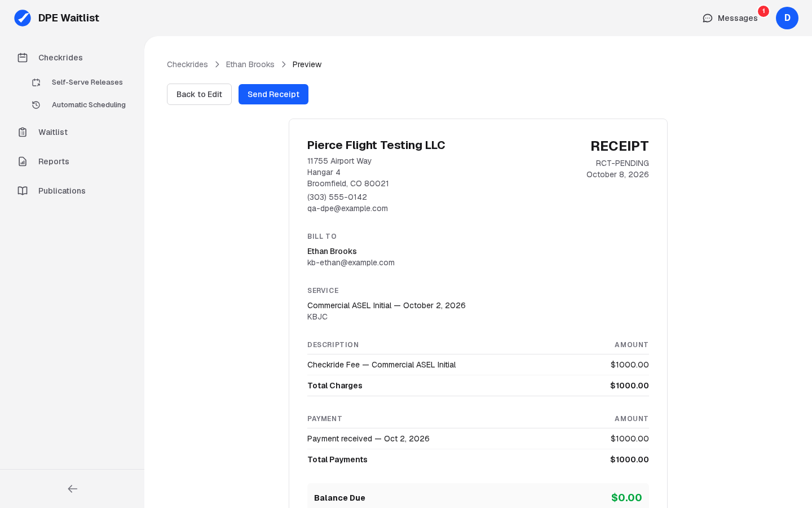Image resolution: width=812 pixels, height=508 pixels.
Task: Click the Checkrides calendar icon in sidebar
Action: tap(23, 58)
